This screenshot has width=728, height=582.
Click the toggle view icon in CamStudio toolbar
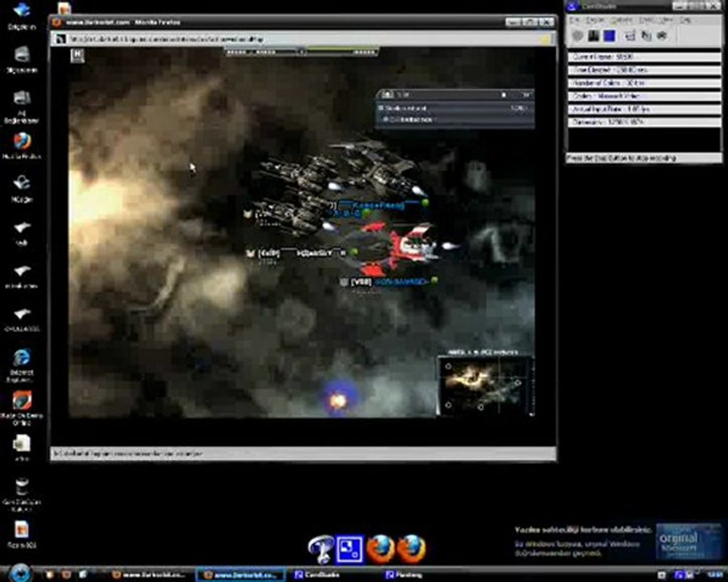pyautogui.click(x=630, y=36)
